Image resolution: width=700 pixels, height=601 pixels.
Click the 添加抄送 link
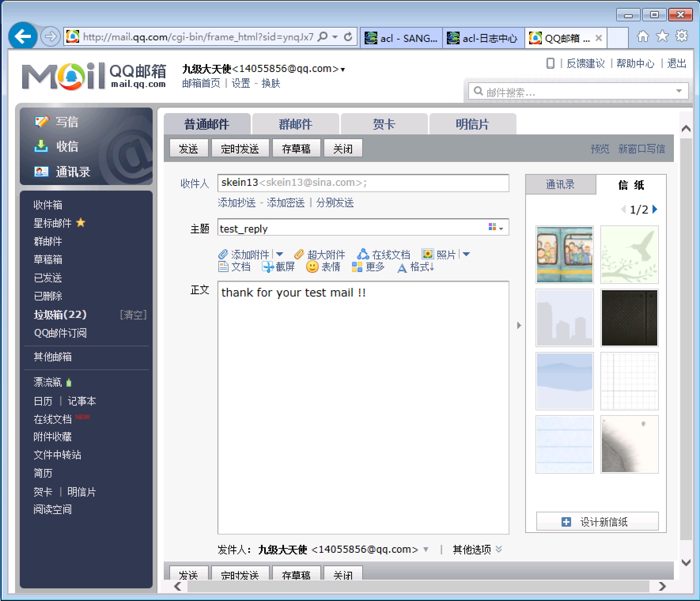point(237,203)
